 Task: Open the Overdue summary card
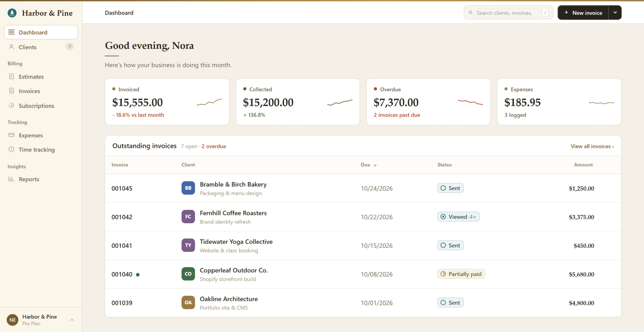(x=428, y=102)
